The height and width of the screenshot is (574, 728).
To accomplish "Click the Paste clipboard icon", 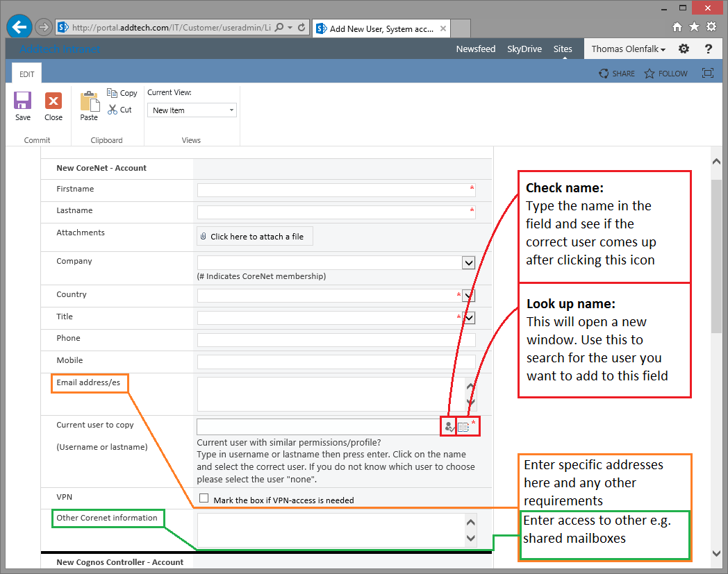I will point(90,101).
